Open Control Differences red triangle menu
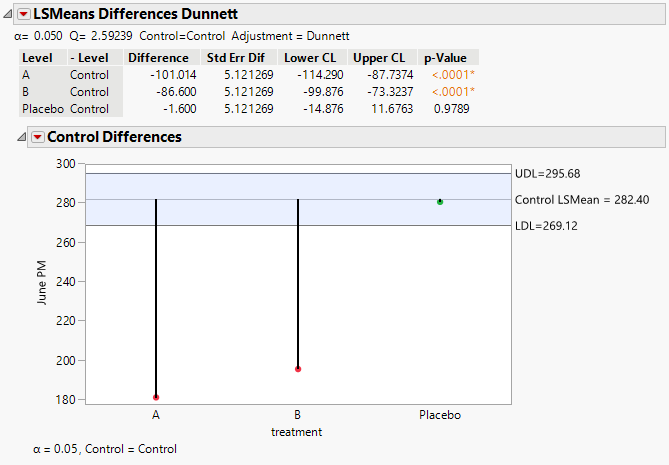 [38, 137]
